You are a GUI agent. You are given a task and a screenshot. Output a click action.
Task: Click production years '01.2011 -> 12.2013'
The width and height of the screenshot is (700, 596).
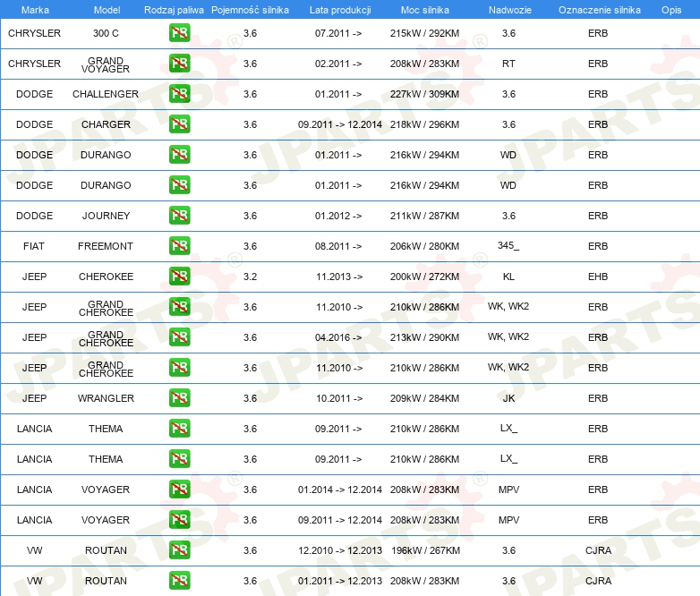(340, 581)
